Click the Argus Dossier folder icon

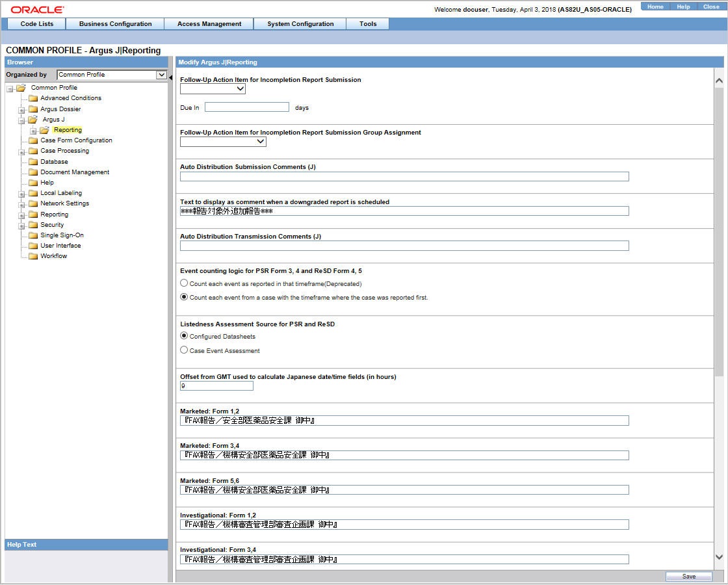[33, 109]
